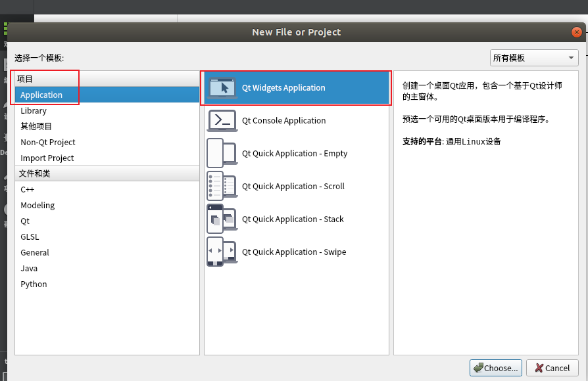The width and height of the screenshot is (588, 381).
Task: Select the Qt Quick Application - Swipe icon
Action: coord(222,252)
